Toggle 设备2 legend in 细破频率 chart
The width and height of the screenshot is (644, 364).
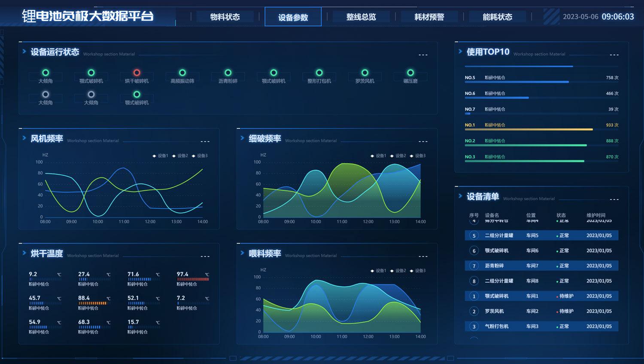pos(398,156)
